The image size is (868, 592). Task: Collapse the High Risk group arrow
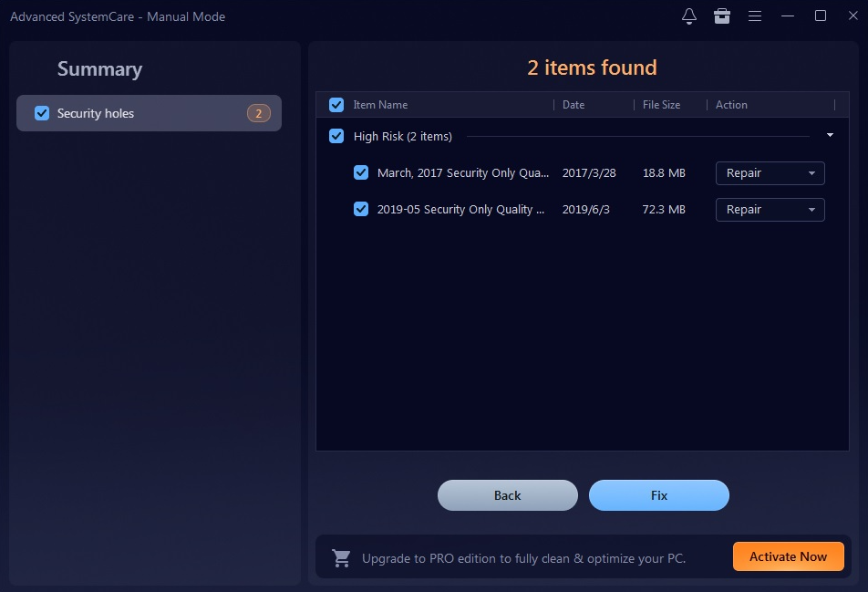[x=830, y=136]
